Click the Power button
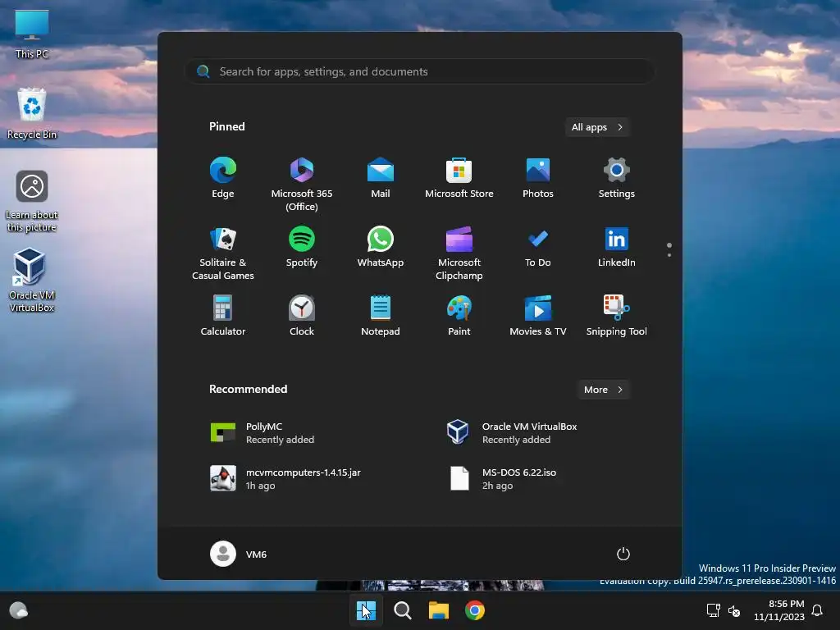Viewport: 840px width, 630px height. click(623, 554)
